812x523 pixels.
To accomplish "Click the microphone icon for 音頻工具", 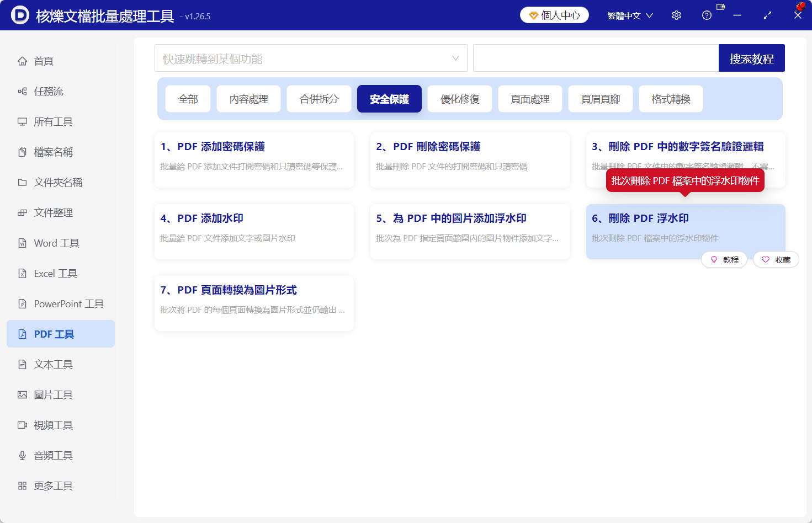I will (x=22, y=456).
